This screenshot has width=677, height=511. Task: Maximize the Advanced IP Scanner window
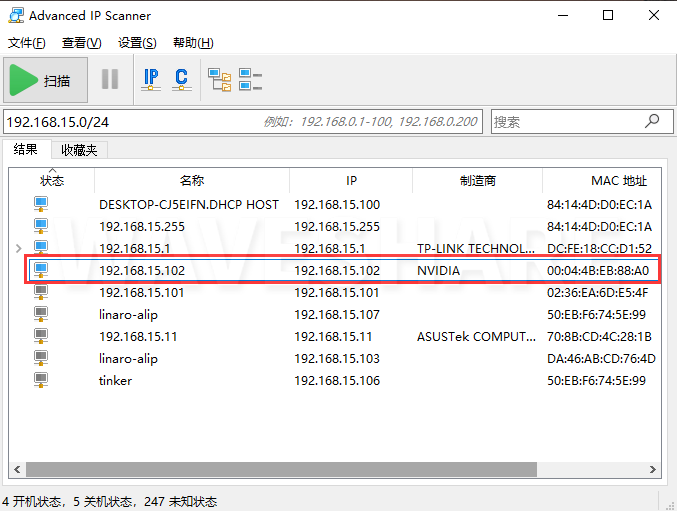pos(608,16)
